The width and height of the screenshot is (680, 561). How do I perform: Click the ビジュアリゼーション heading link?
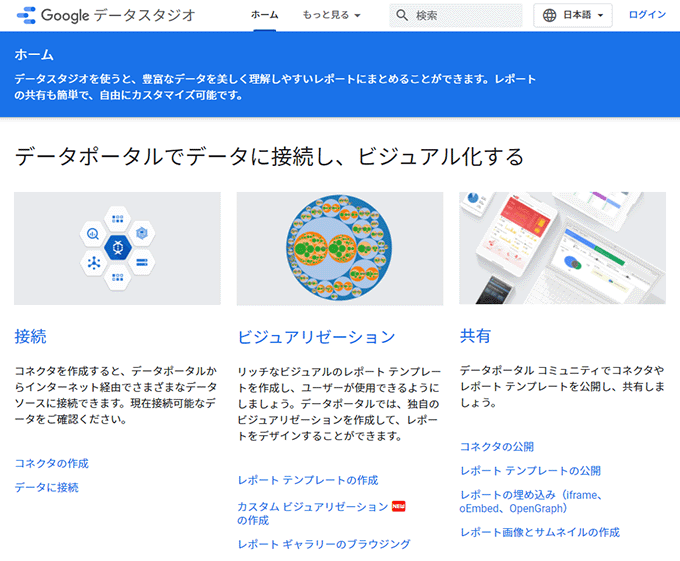[317, 337]
